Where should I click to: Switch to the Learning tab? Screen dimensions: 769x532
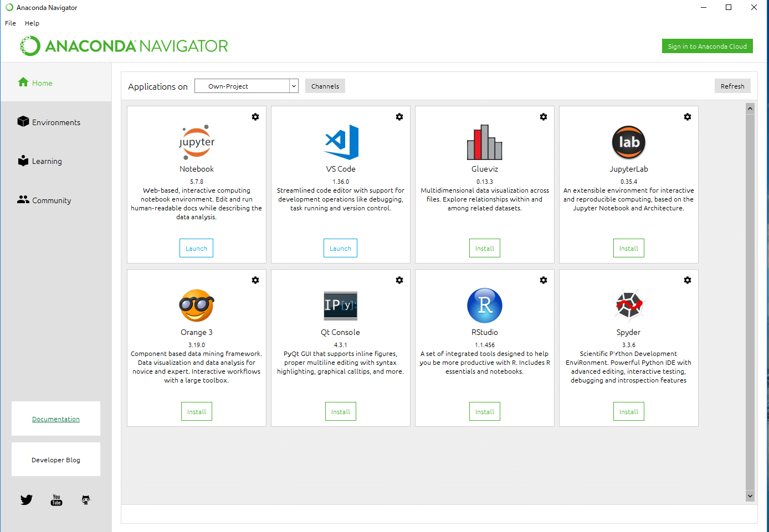pos(56,161)
